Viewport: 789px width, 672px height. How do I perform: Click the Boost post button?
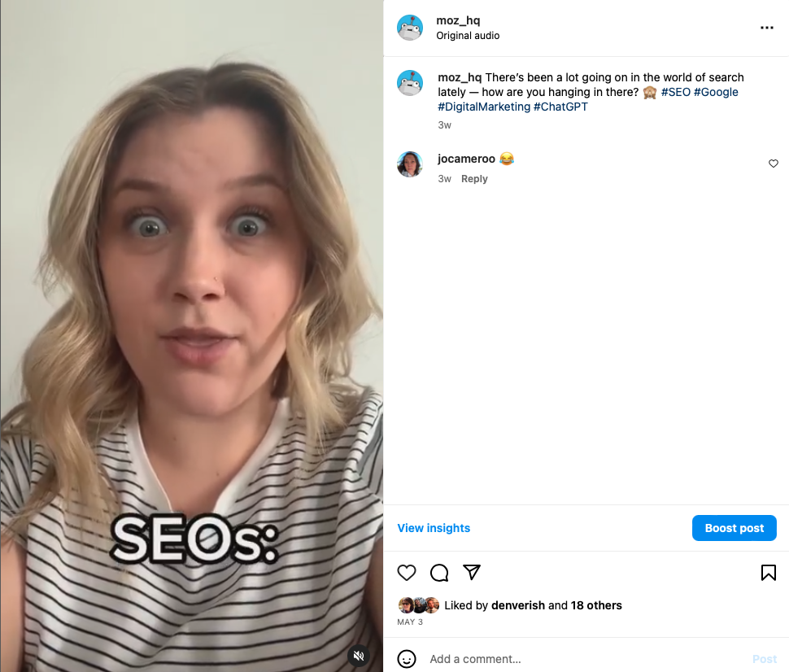735,528
